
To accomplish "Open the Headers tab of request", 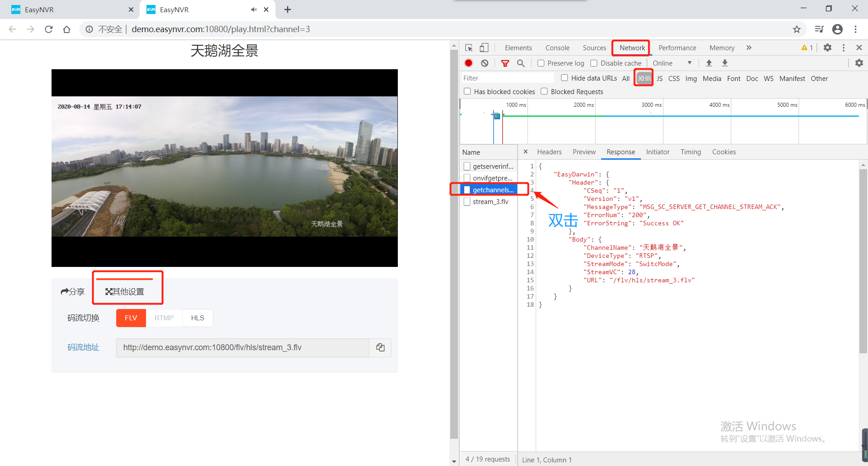I will pos(549,152).
